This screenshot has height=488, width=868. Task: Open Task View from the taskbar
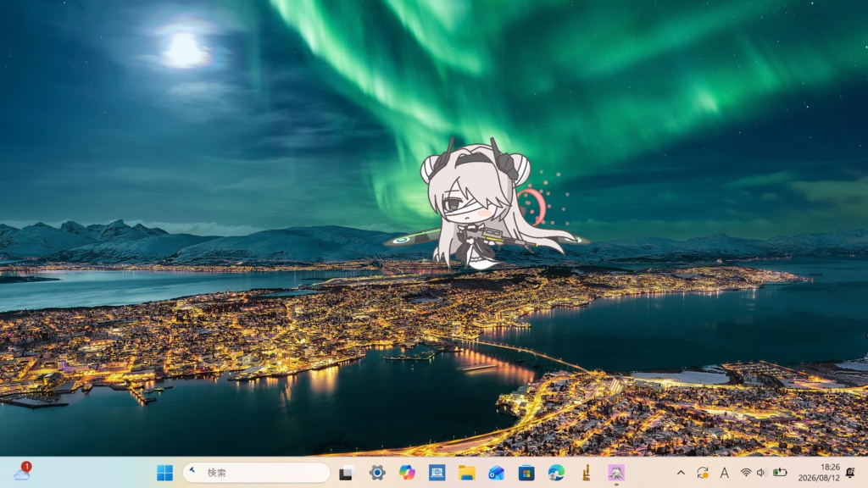coord(347,473)
